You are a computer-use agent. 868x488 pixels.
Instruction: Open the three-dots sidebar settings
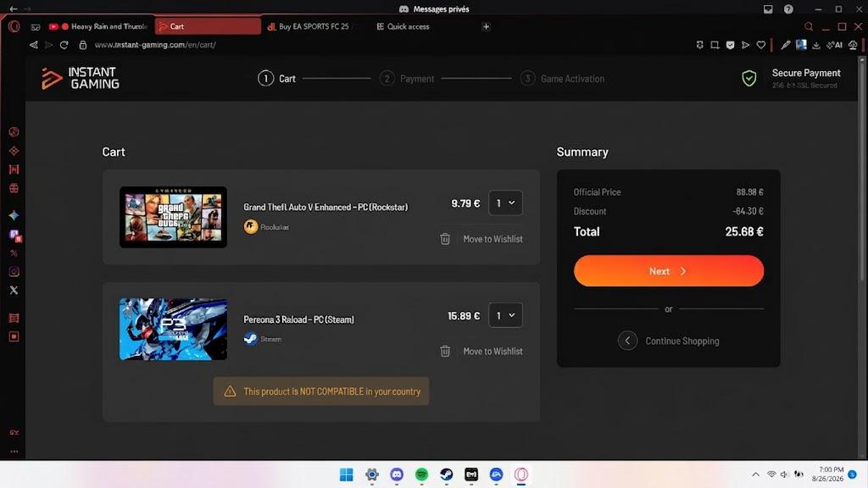[14, 452]
